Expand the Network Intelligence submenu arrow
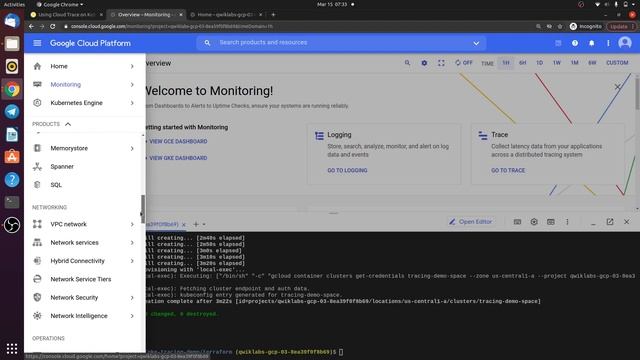Image resolution: width=640 pixels, height=360 pixels. pyautogui.click(x=132, y=316)
